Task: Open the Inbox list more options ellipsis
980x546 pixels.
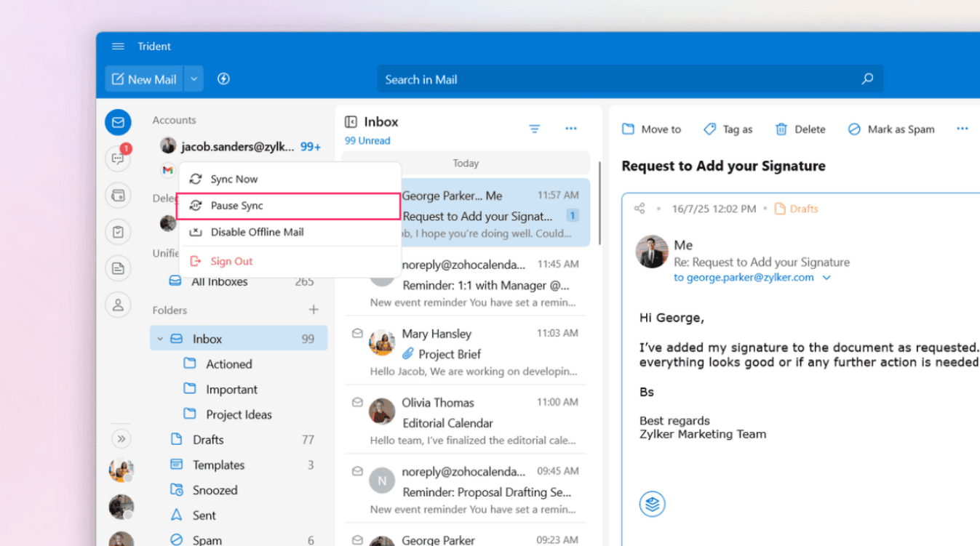Action: click(x=571, y=129)
